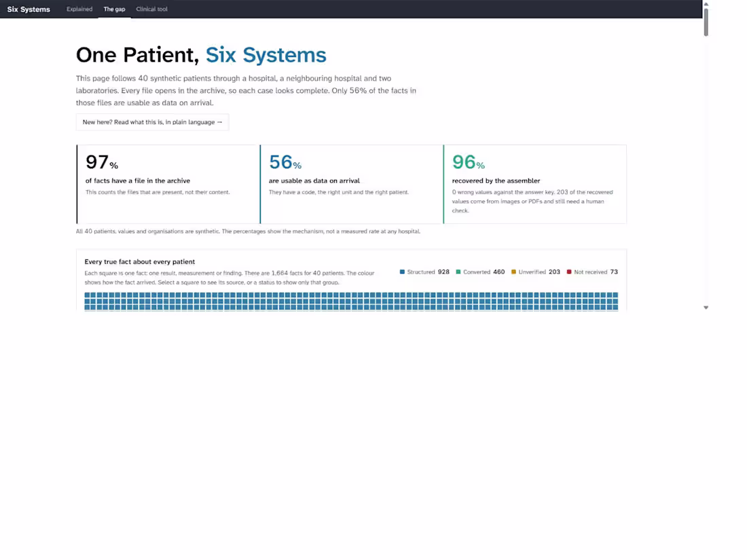
Task: Switch to The gap tab
Action: [114, 9]
